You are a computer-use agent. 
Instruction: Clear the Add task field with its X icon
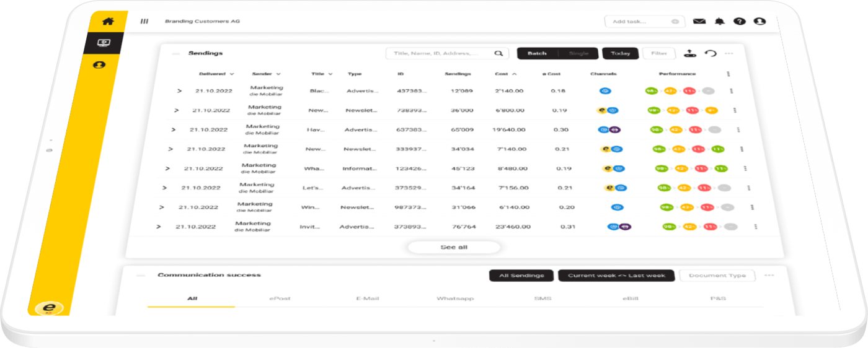click(x=675, y=22)
